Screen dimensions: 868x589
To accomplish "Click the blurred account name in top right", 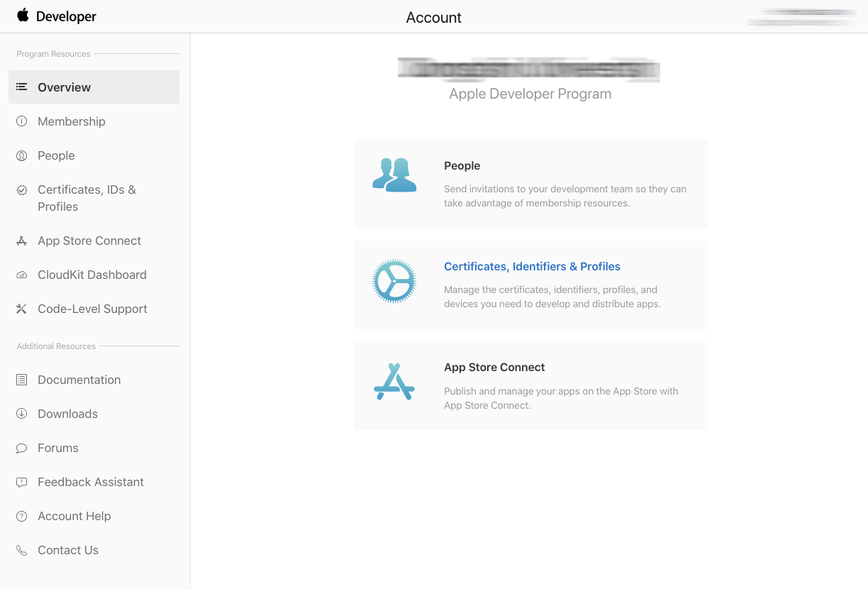I will [802, 17].
